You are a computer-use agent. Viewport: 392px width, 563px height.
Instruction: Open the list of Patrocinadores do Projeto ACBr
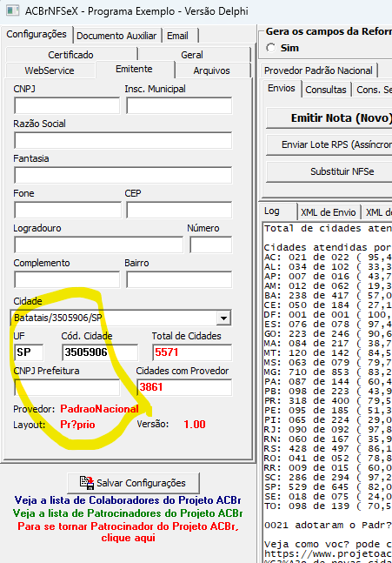[x=128, y=513]
